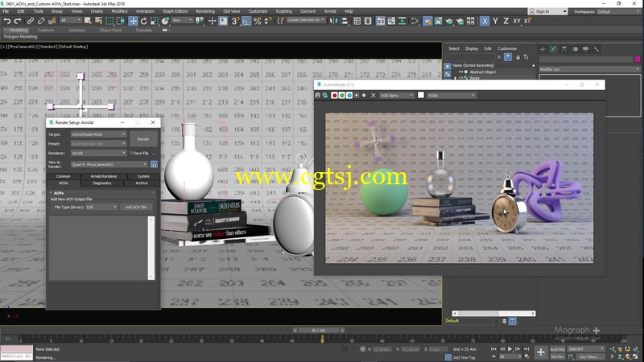Image resolution: width=644 pixels, height=362 pixels.
Task: Click the Add AOV File button
Action: [x=136, y=208]
